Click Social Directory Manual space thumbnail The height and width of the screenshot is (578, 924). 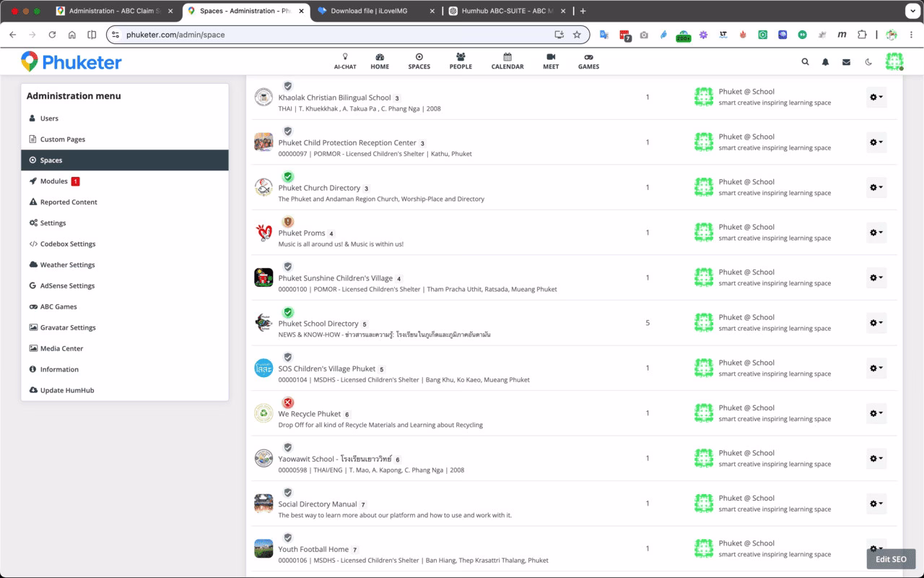[x=263, y=504]
